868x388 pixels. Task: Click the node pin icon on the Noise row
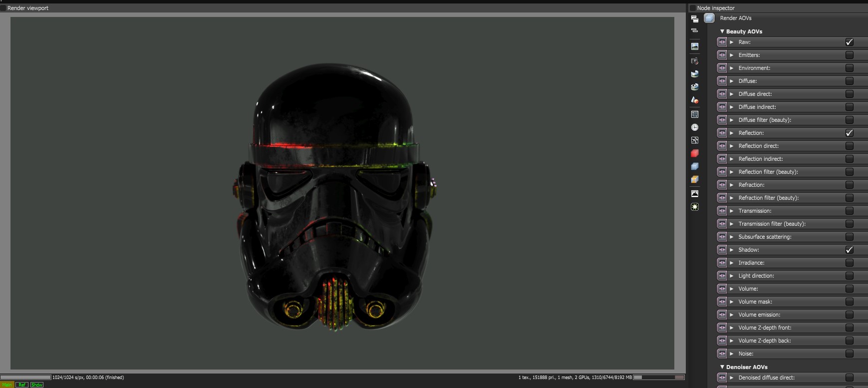coord(722,354)
